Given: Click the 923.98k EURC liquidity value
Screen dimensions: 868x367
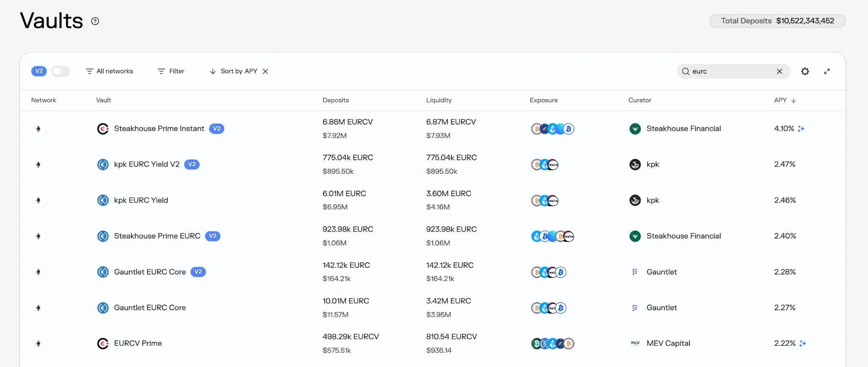Looking at the screenshot, I should click(451, 229).
